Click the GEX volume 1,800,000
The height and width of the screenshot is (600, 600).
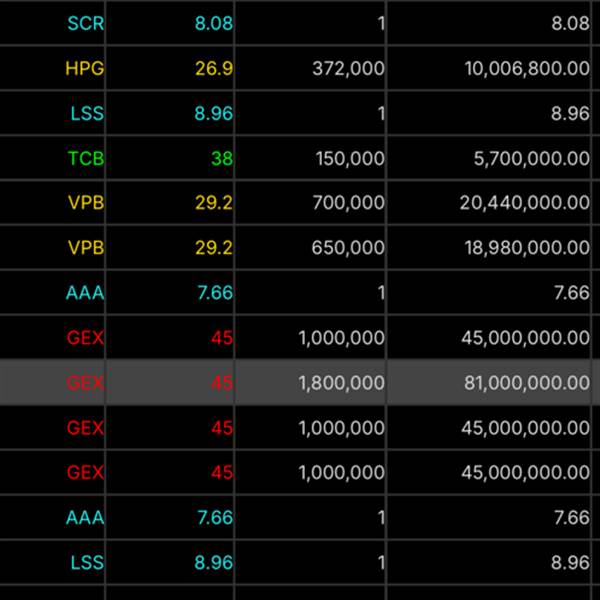tap(342, 383)
